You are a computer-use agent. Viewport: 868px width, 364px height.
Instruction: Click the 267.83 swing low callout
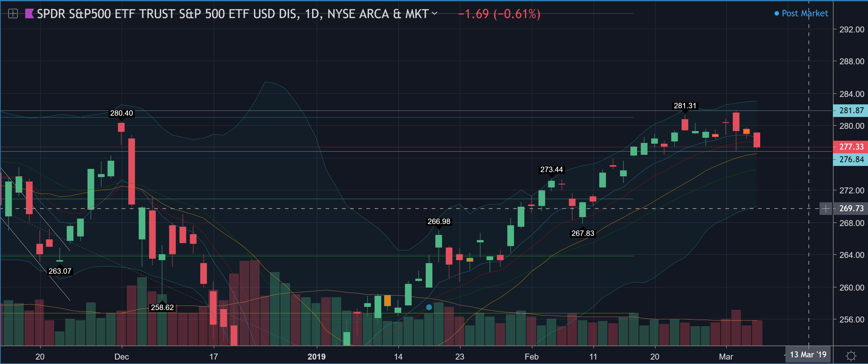tap(583, 233)
